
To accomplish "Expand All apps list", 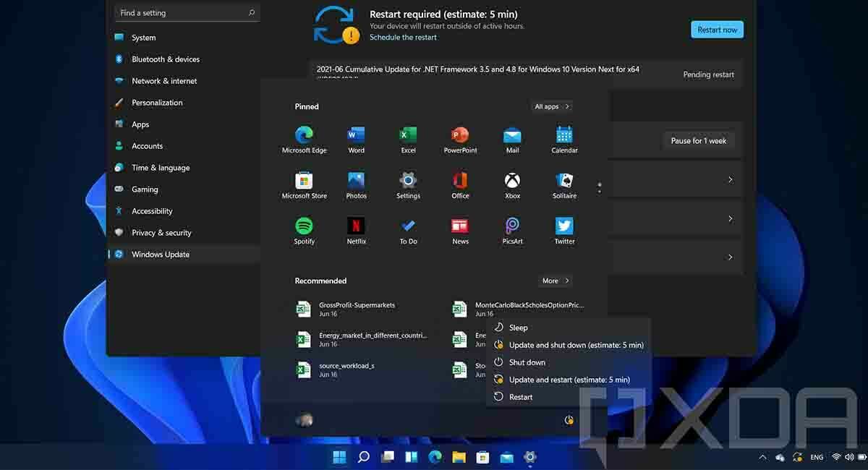I will click(x=552, y=106).
